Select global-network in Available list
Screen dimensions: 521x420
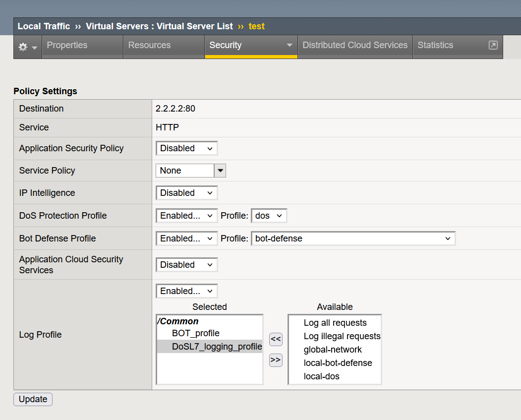(335, 350)
